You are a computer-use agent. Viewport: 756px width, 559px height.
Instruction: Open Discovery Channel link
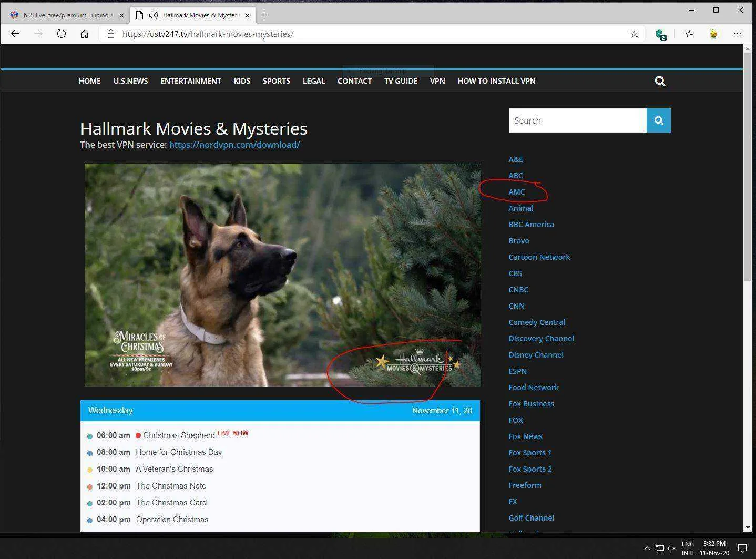(x=541, y=339)
